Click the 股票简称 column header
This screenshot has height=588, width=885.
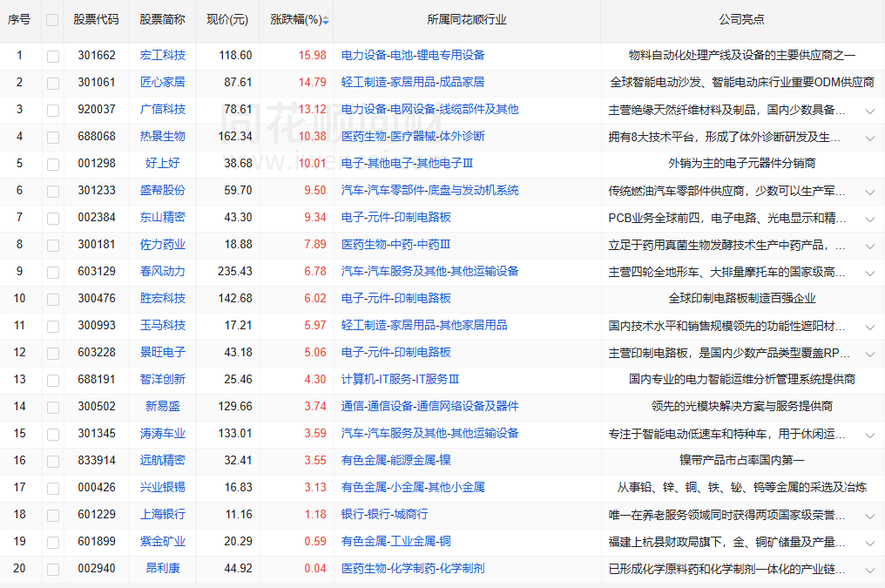[163, 20]
